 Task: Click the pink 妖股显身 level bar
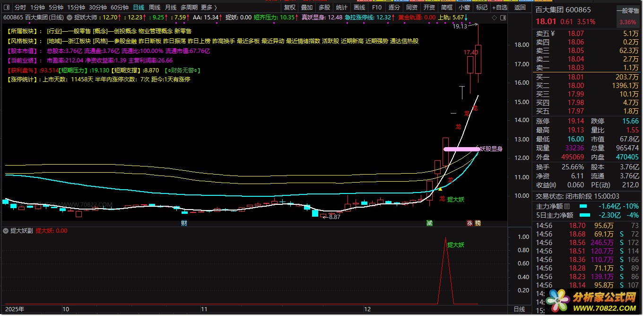461,149
